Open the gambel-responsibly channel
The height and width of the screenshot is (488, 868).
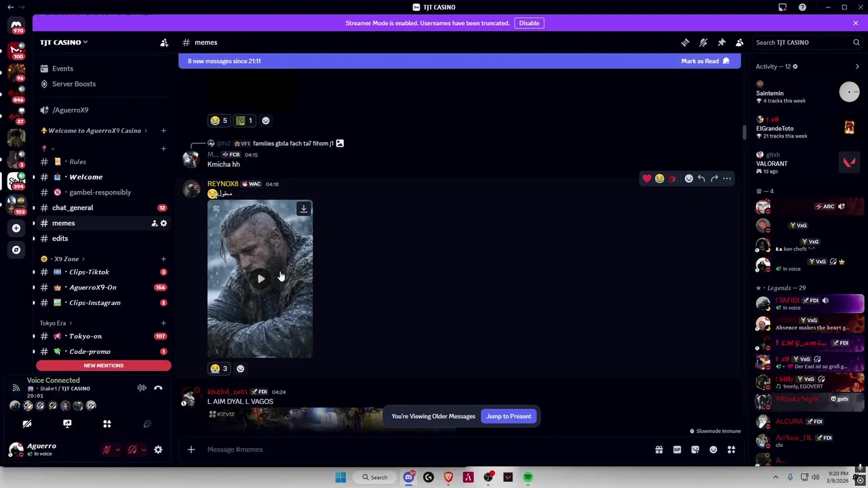pos(100,192)
